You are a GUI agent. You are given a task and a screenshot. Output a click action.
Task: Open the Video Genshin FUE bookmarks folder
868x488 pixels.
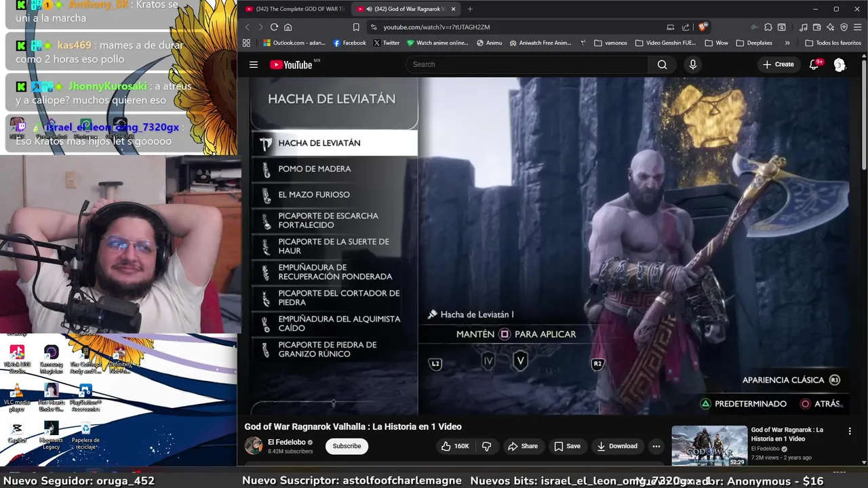[666, 43]
